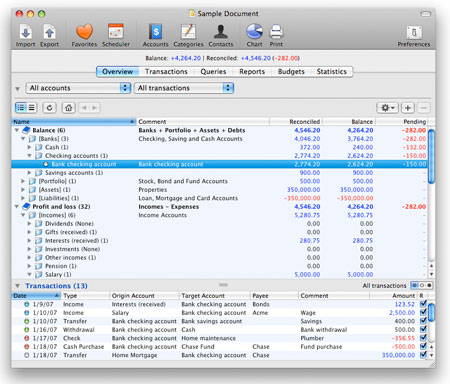Image resolution: width=450 pixels, height=384 pixels.
Task: Click status icon of 1/9/07 transaction
Action: (x=27, y=304)
